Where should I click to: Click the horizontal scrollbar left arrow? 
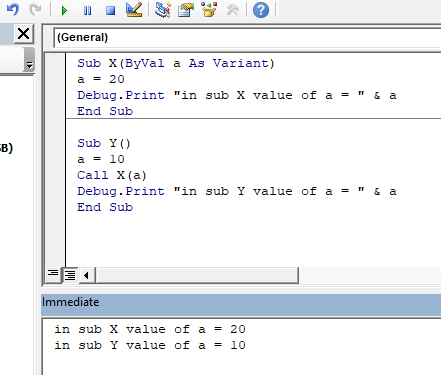[87, 275]
